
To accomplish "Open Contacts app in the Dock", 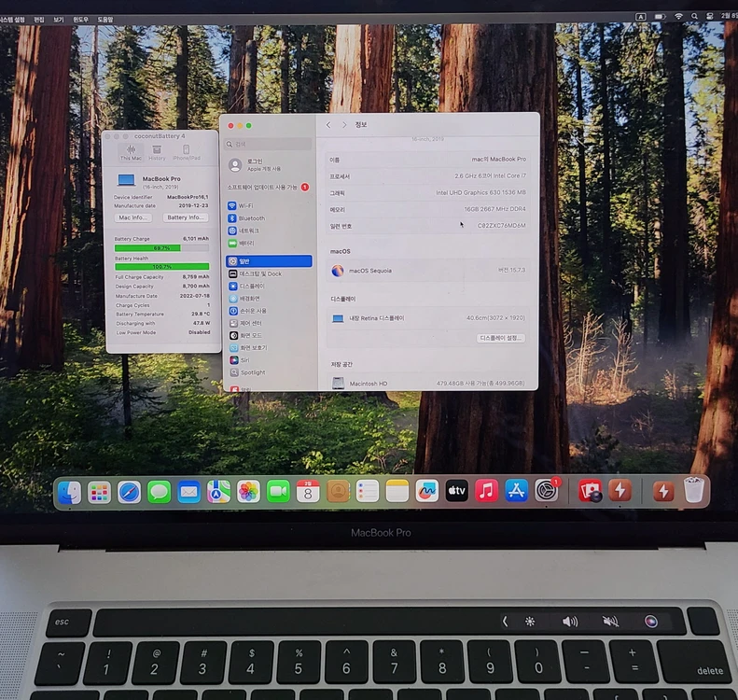I will tap(338, 492).
